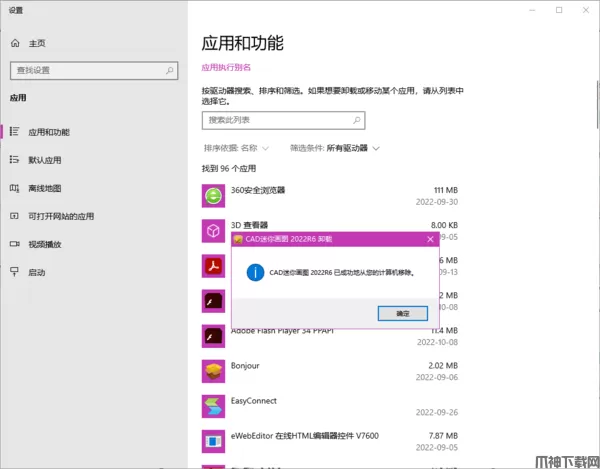Image resolution: width=600 pixels, height=469 pixels.
Task: Select the EasyConnect entry name
Action: 254,401
